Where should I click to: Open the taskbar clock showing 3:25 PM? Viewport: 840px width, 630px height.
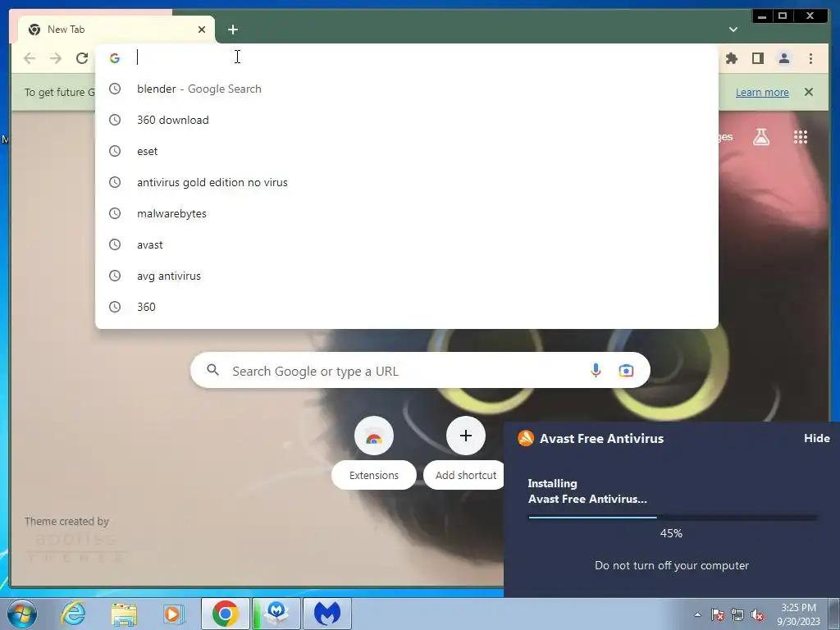[798, 614]
